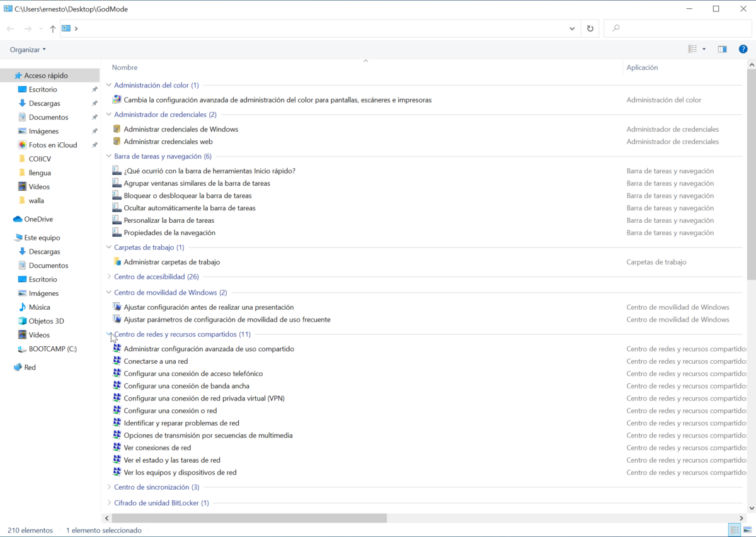This screenshot has width=756, height=537.
Task: Click the refresh icon in address bar
Action: coord(590,28)
